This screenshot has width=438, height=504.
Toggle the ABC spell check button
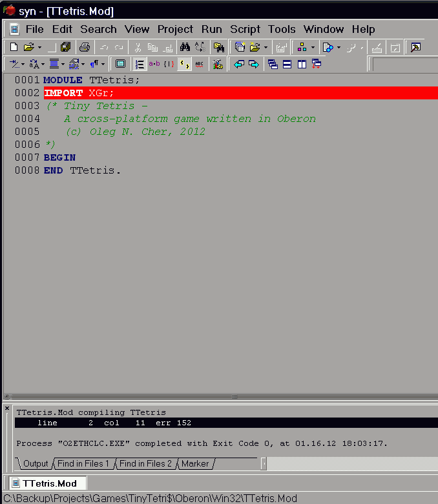199,64
